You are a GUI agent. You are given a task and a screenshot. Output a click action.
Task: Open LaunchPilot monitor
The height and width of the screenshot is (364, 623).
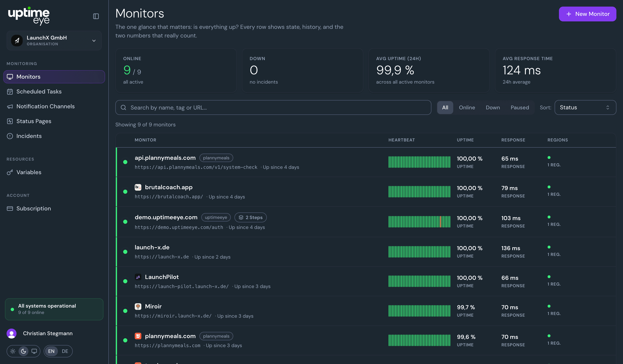tap(162, 277)
